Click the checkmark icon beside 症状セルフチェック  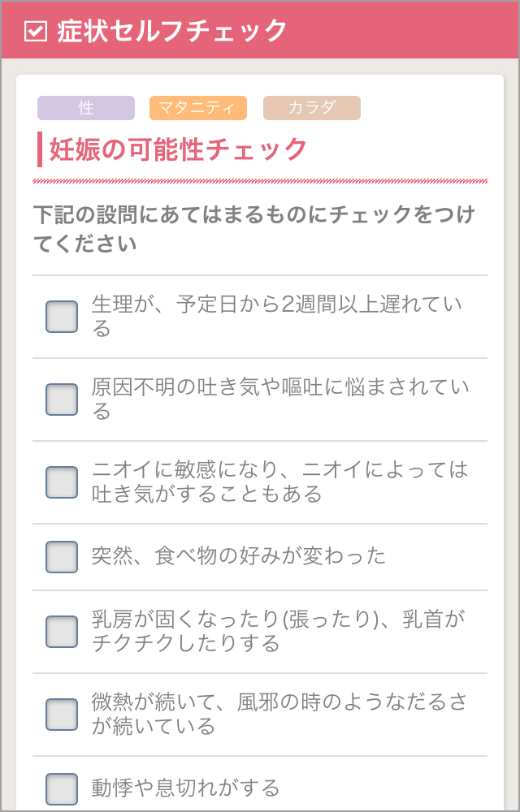coord(37,31)
